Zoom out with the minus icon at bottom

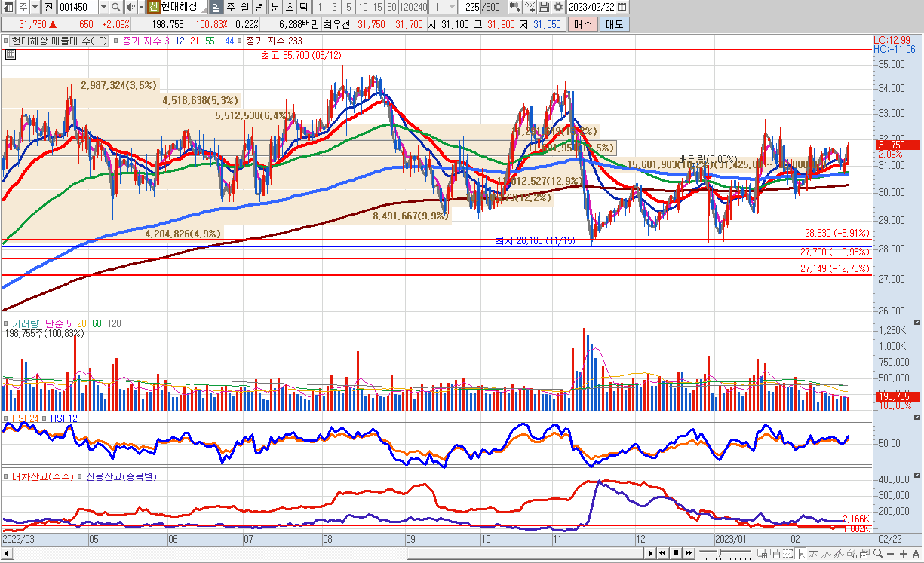click(x=891, y=554)
